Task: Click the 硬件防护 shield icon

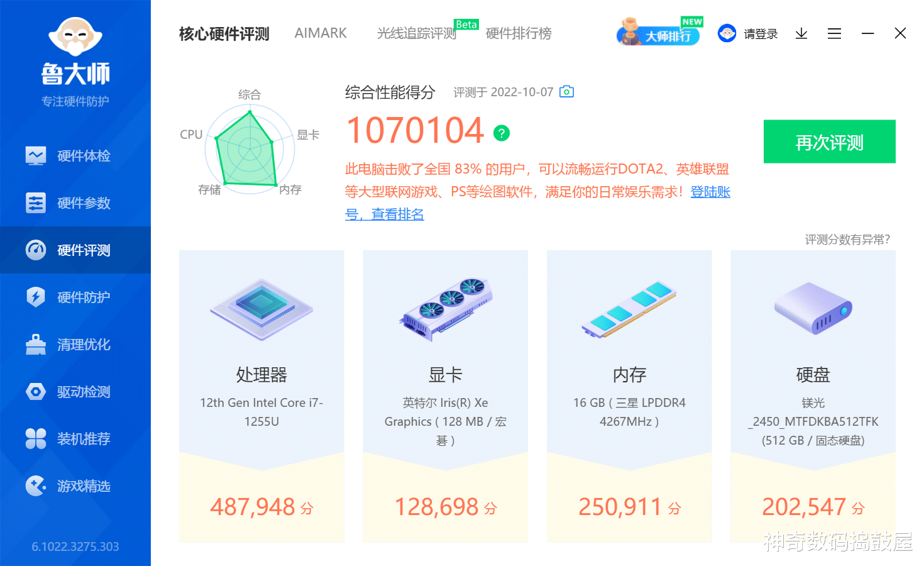Action: pyautogui.click(x=36, y=297)
